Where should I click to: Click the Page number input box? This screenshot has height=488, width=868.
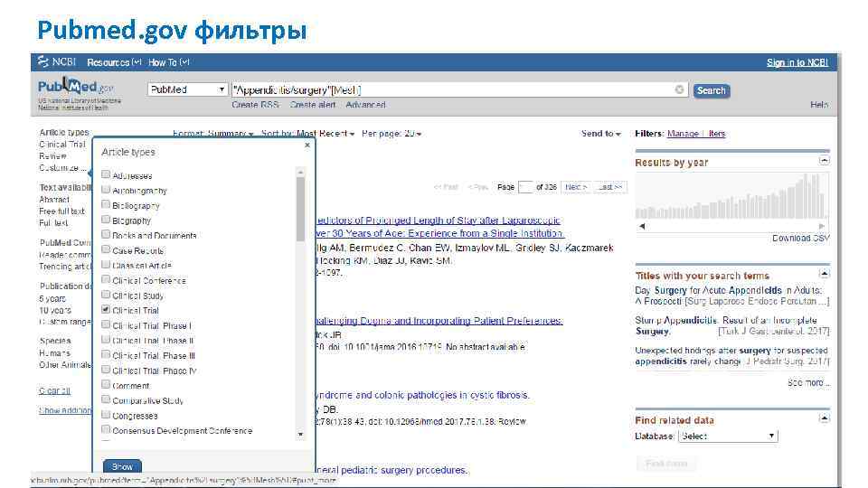click(525, 187)
